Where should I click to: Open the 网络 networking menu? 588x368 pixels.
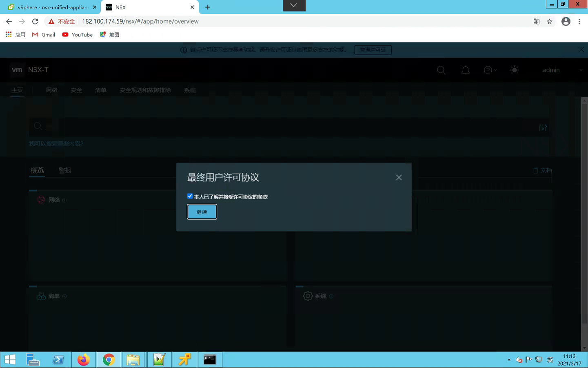pos(51,90)
